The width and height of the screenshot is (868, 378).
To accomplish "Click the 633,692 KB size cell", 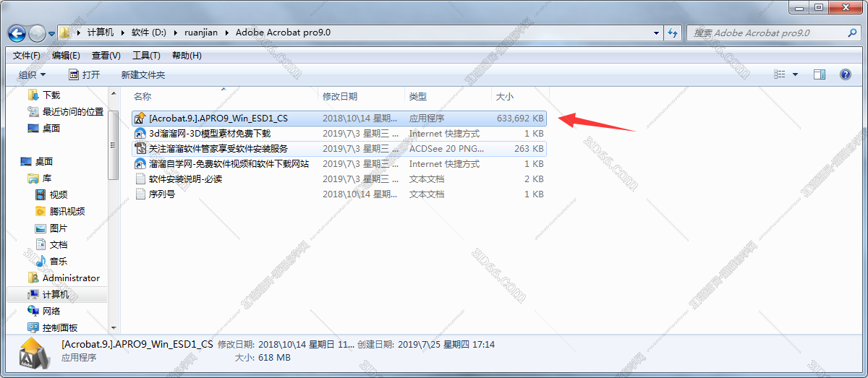I will click(520, 118).
